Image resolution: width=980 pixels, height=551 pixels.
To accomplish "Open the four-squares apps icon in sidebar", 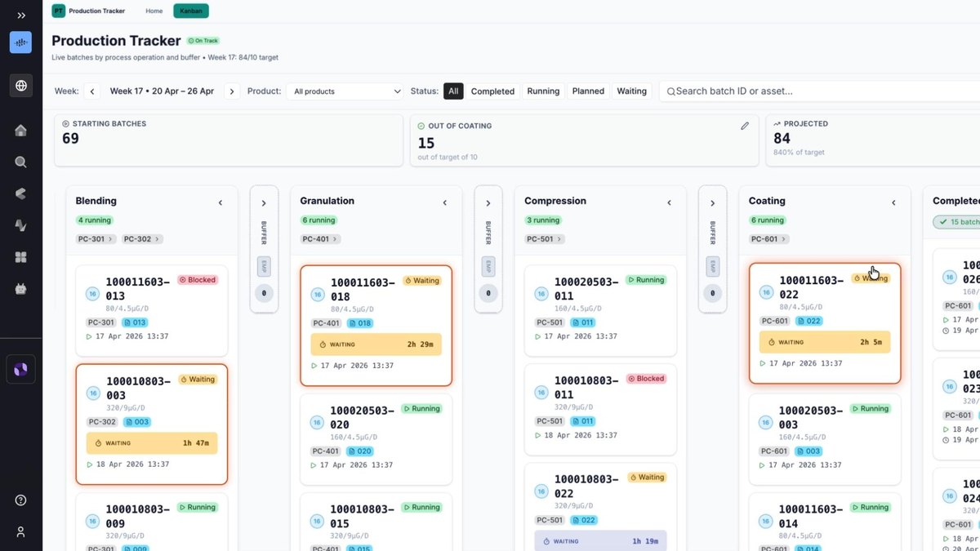I will coord(21,257).
